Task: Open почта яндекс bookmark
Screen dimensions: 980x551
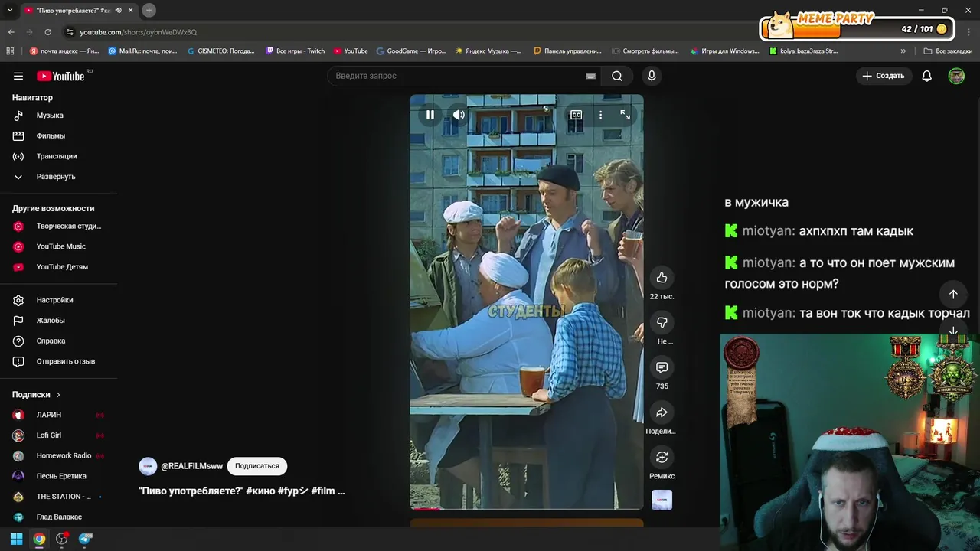Action: [x=64, y=51]
